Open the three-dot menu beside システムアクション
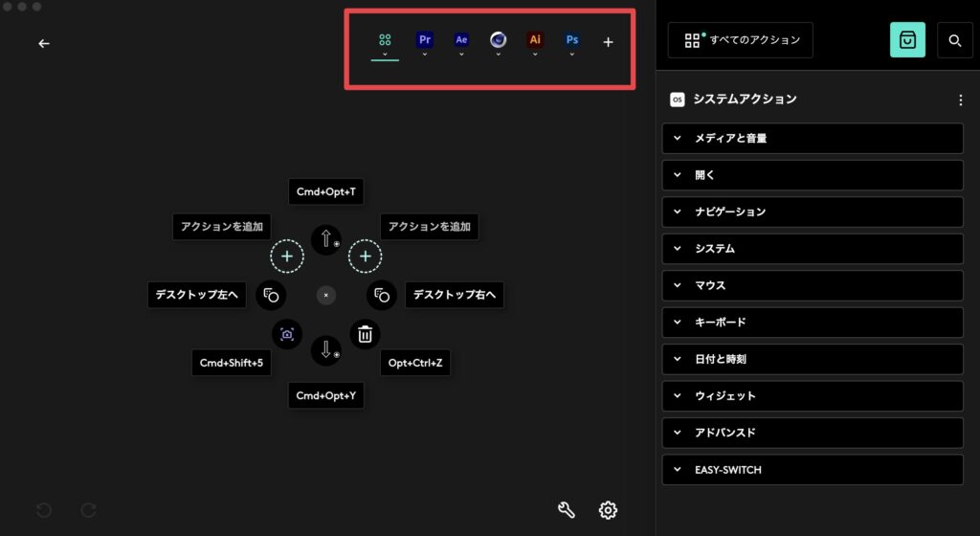This screenshot has width=980, height=536. [x=961, y=100]
